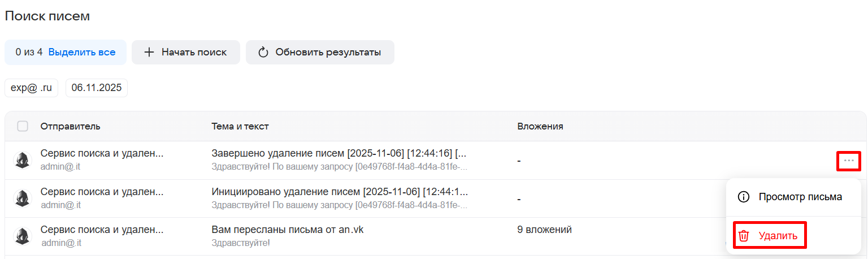The image size is (868, 259).
Task: Click the three-dots menu on first email row
Action: point(848,161)
